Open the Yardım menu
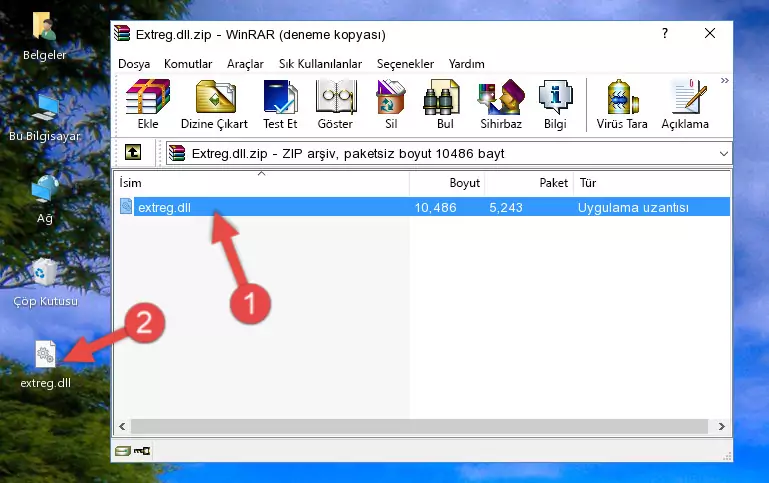 (x=466, y=64)
